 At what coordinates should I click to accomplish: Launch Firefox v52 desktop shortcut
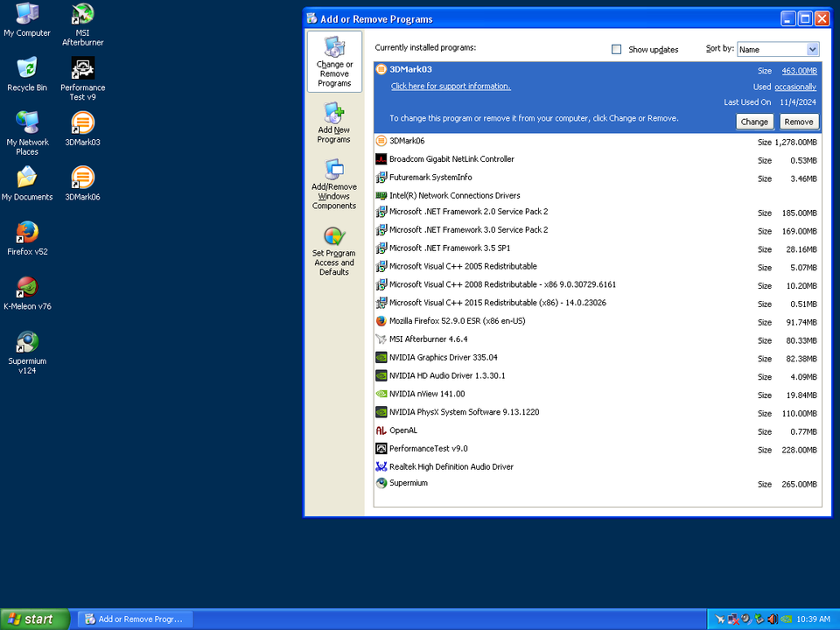[26, 230]
